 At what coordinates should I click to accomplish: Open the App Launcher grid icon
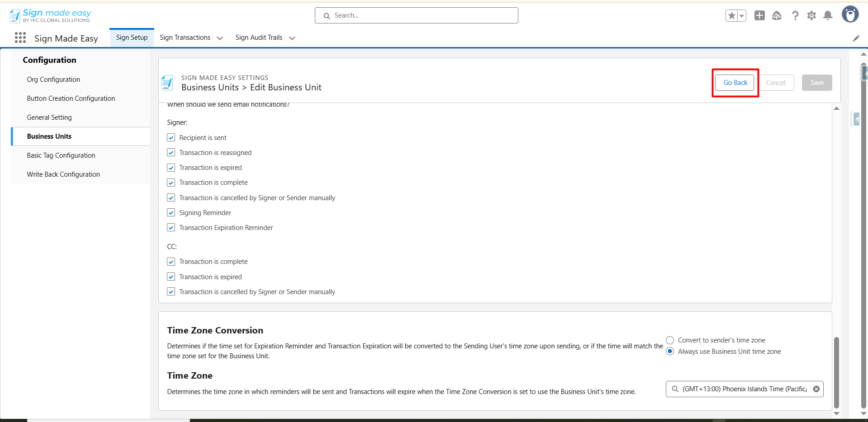(20, 38)
